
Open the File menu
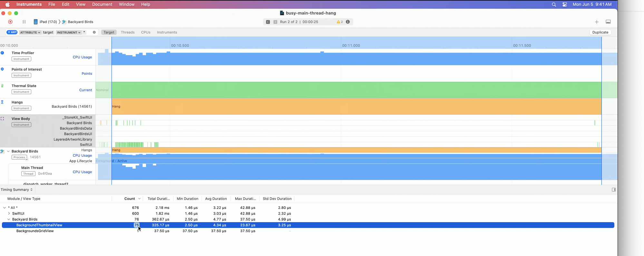(x=52, y=5)
